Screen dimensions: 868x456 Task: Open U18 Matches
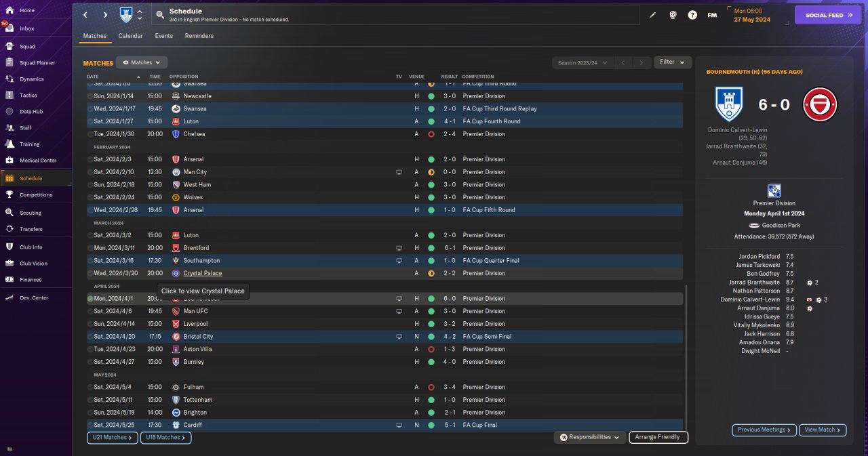click(166, 438)
